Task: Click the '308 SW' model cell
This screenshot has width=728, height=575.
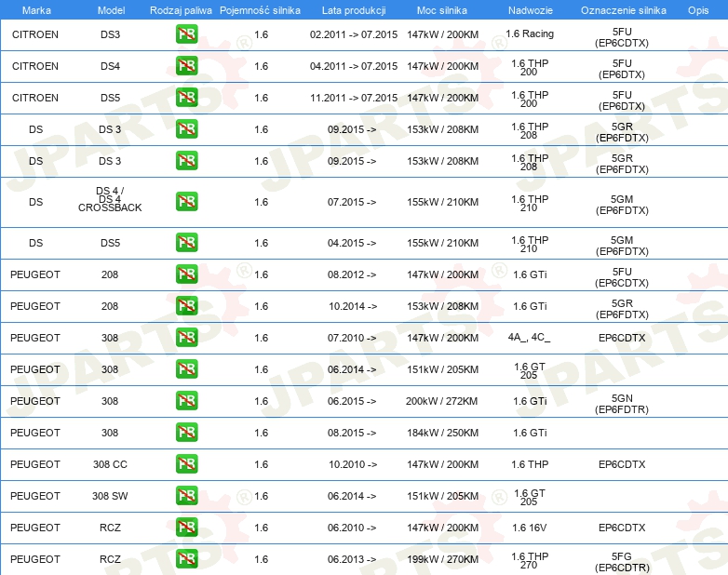Action: click(110, 496)
